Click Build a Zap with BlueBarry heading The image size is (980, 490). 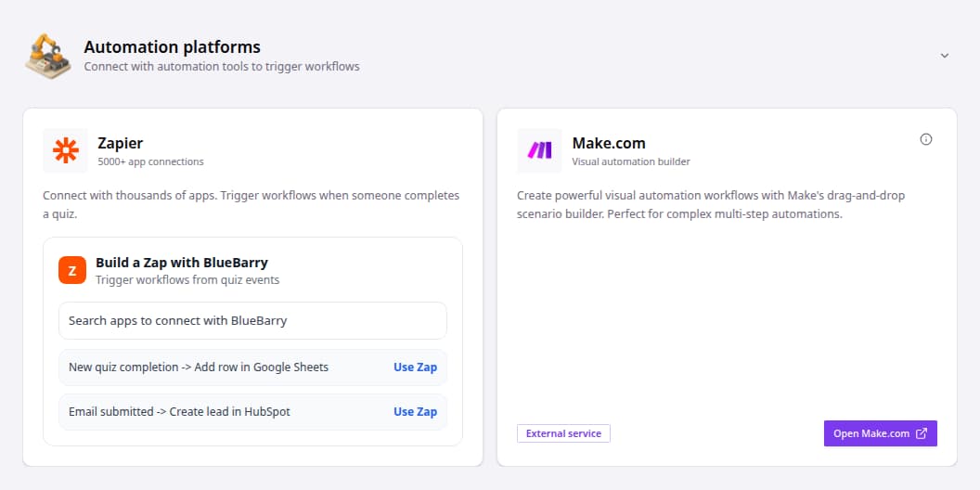point(181,263)
